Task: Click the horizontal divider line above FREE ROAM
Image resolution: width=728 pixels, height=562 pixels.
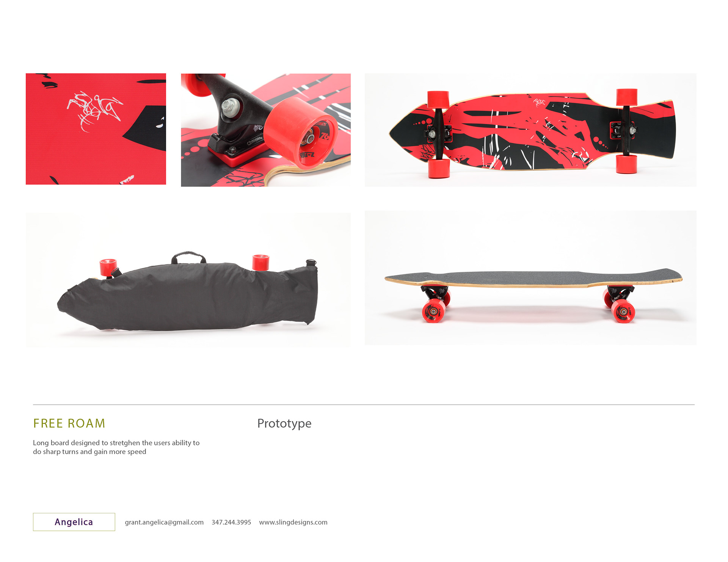Action: tap(364, 405)
